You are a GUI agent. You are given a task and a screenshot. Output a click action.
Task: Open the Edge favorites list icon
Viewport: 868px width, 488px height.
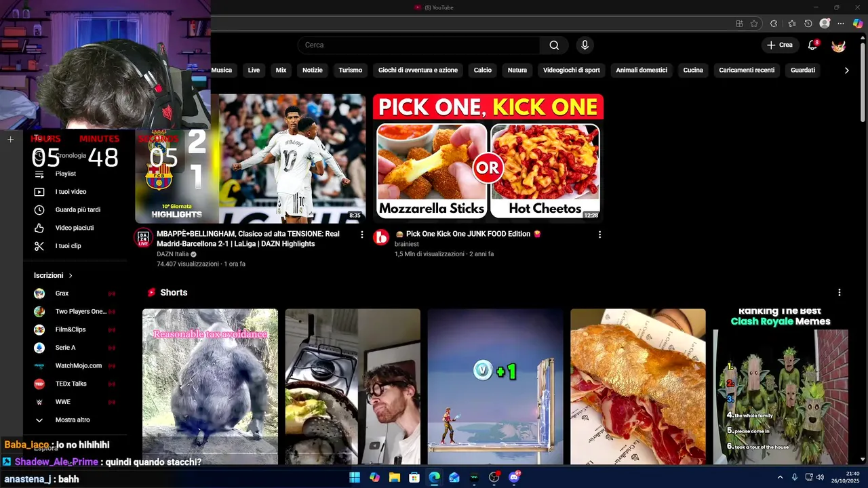791,24
